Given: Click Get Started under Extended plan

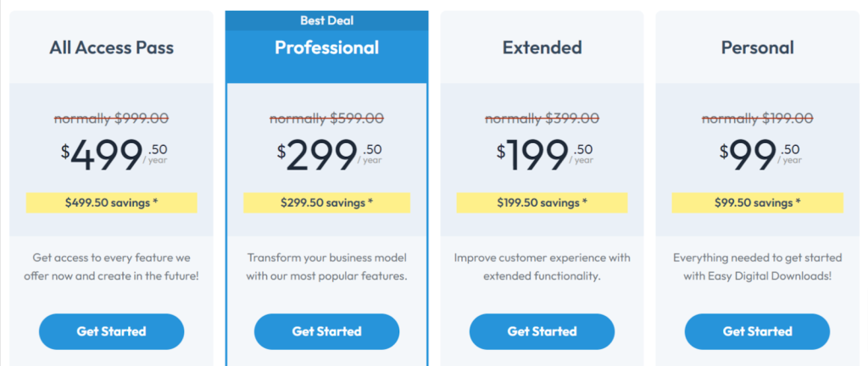Looking at the screenshot, I should (542, 332).
